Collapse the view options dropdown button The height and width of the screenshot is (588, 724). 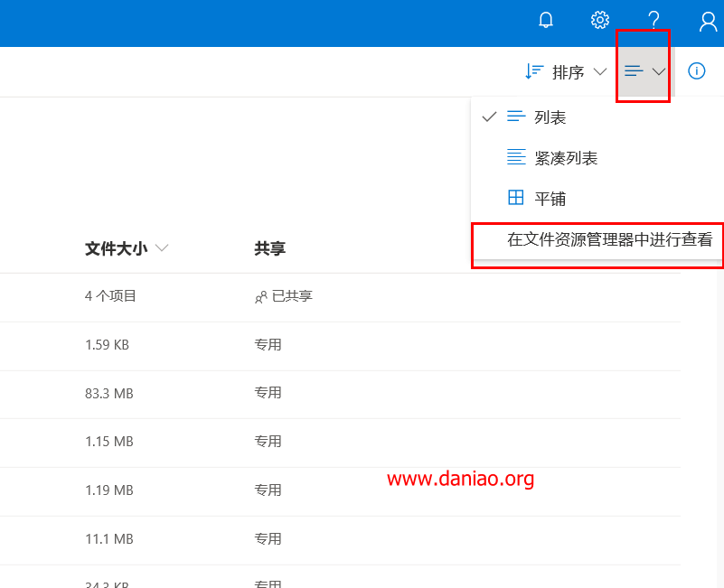click(644, 71)
